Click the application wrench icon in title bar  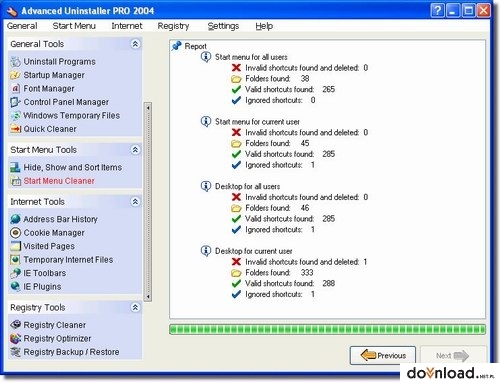(12, 11)
